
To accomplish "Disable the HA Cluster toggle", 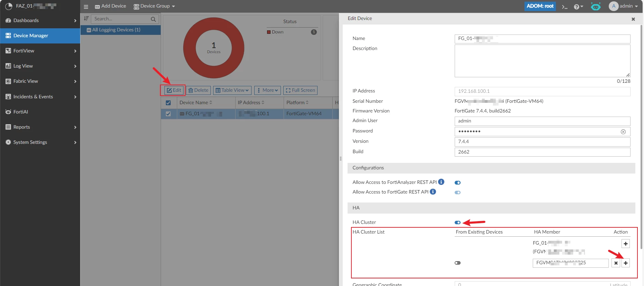I will (457, 223).
